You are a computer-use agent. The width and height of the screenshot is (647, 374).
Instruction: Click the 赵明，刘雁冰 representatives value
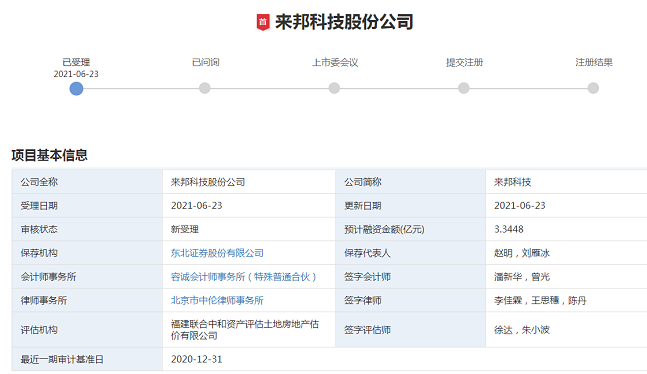(x=522, y=253)
